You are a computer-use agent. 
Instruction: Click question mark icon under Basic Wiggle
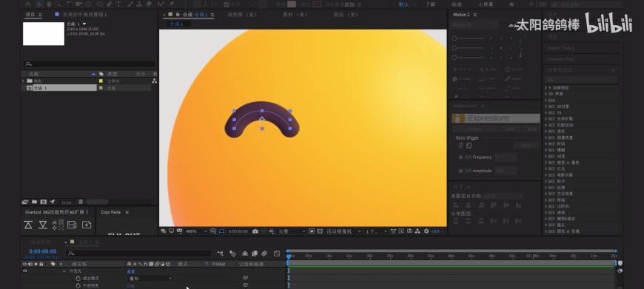pos(461,145)
